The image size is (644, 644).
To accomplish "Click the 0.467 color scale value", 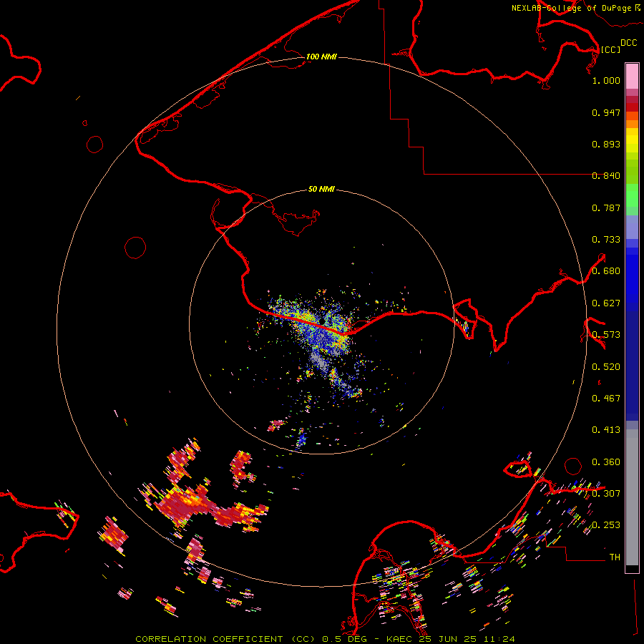I will click(x=606, y=399).
